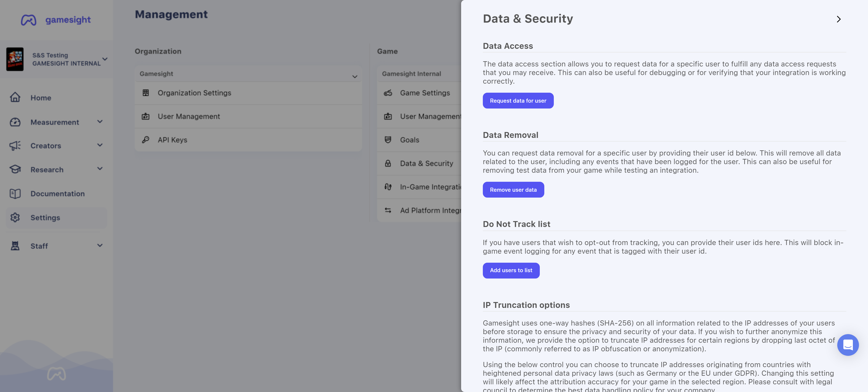Click the Home house icon

tap(15, 97)
